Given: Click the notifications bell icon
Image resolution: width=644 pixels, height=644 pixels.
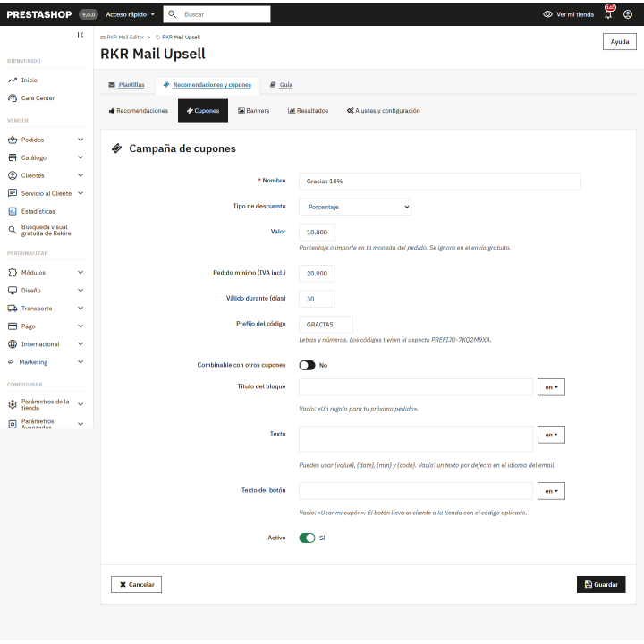Looking at the screenshot, I should (608, 14).
